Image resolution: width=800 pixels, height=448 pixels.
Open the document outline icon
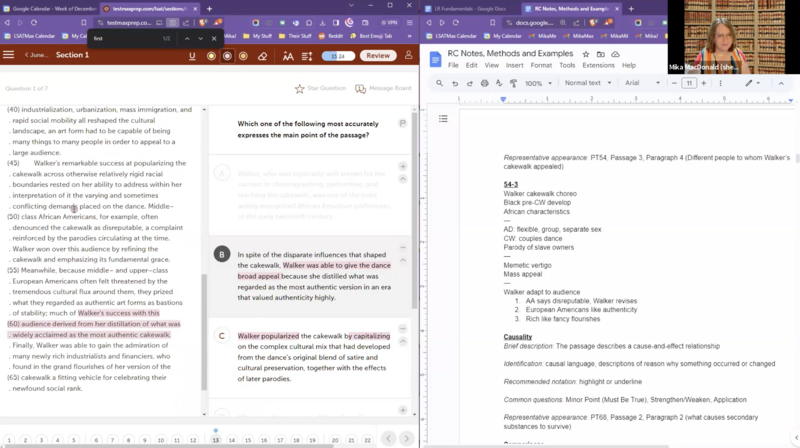click(444, 118)
